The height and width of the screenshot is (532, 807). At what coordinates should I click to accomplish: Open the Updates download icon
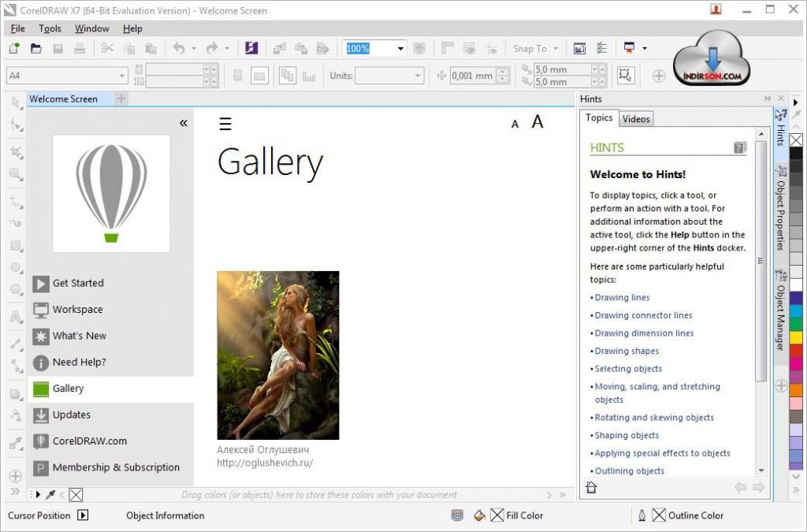coord(41,415)
